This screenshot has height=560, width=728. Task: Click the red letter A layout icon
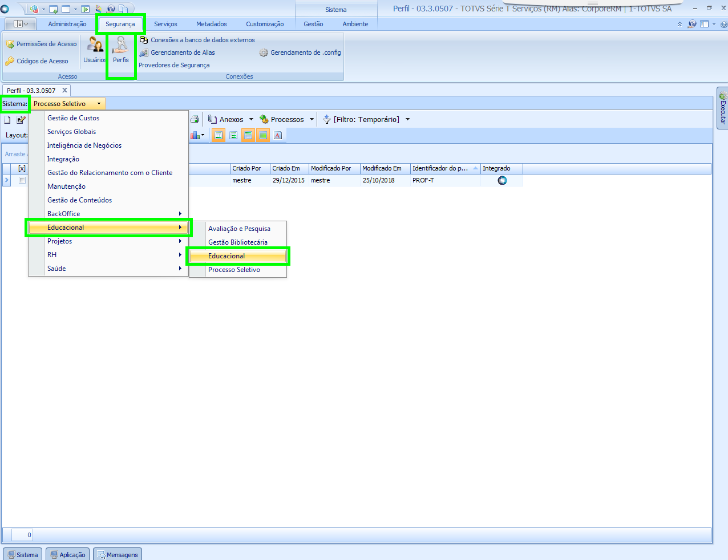(278, 135)
